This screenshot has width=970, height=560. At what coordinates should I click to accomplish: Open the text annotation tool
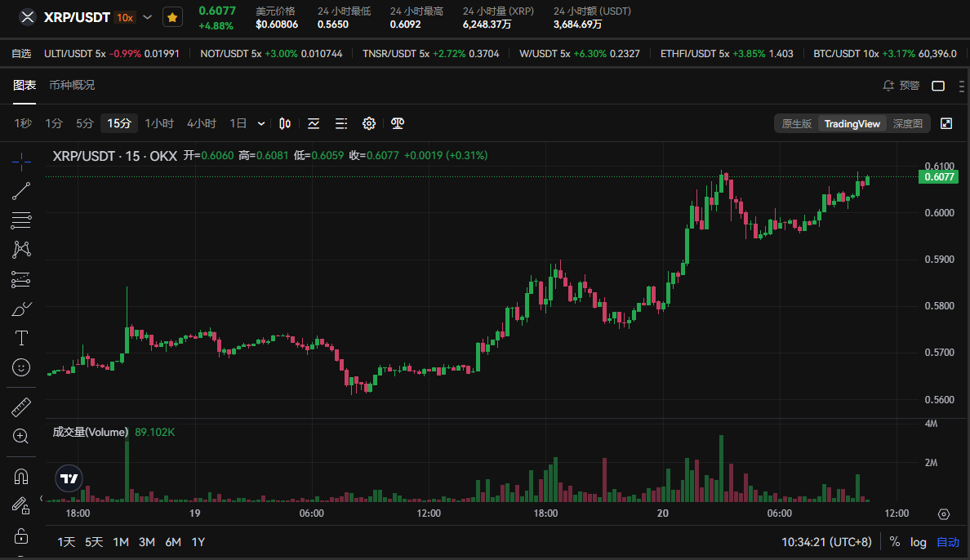[x=22, y=337]
